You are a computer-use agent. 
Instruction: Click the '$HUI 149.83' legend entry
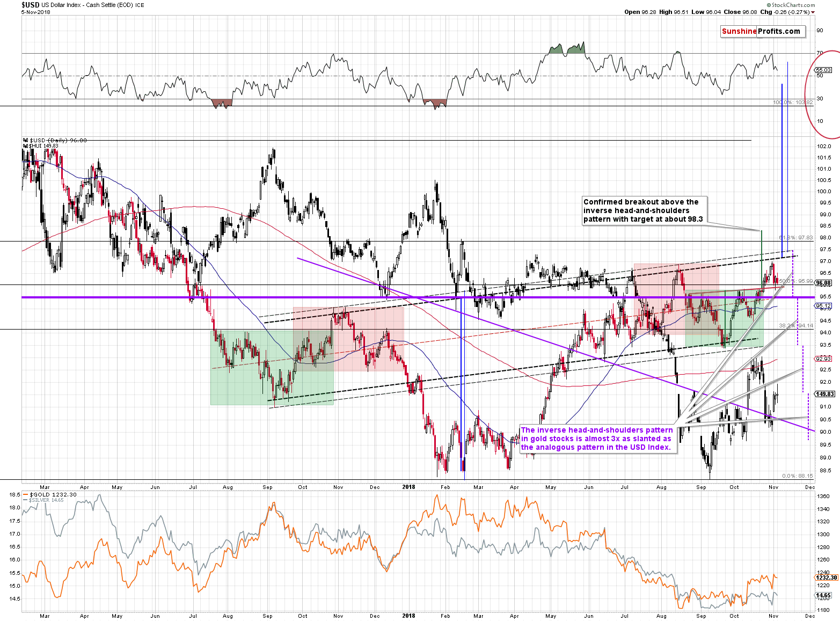point(41,145)
